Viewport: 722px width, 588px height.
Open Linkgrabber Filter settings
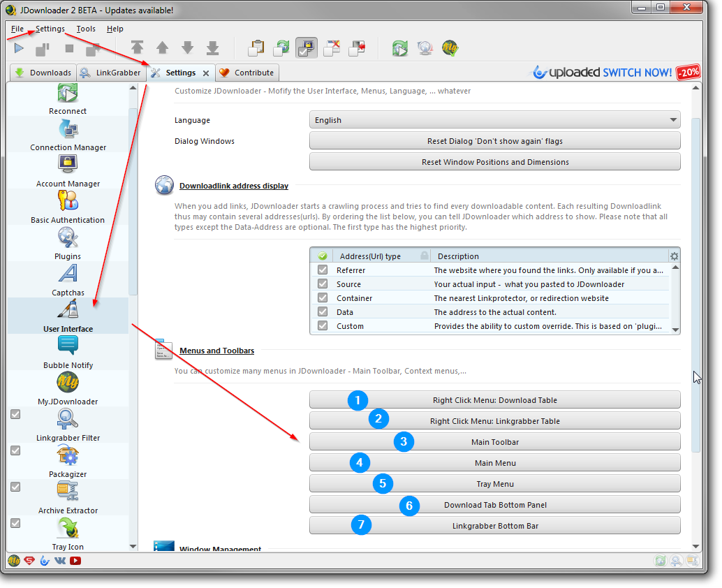click(x=68, y=425)
